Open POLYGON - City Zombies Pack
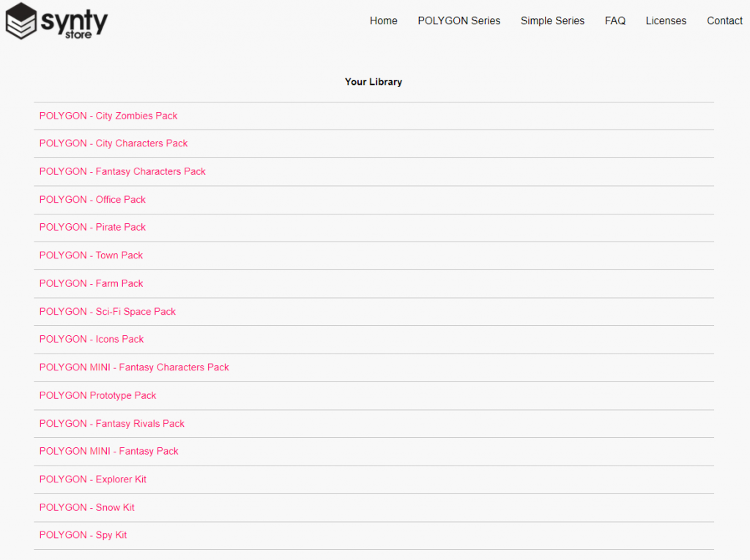This screenshot has width=750, height=560. [x=108, y=116]
